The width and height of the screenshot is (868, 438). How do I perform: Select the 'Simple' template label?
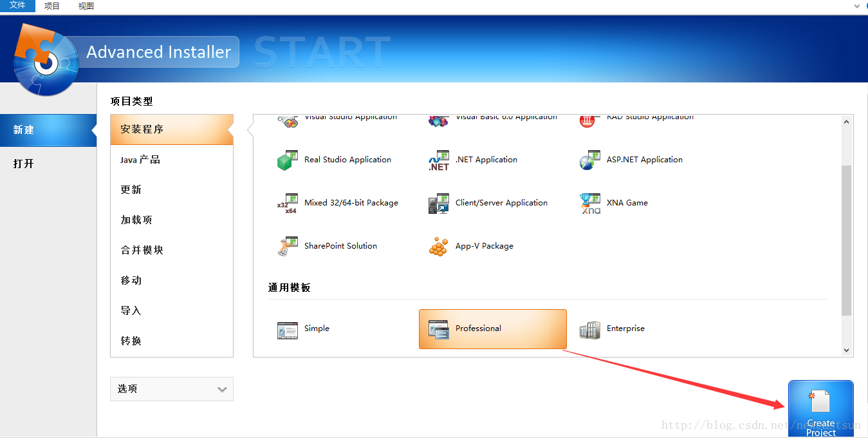pyautogui.click(x=317, y=328)
